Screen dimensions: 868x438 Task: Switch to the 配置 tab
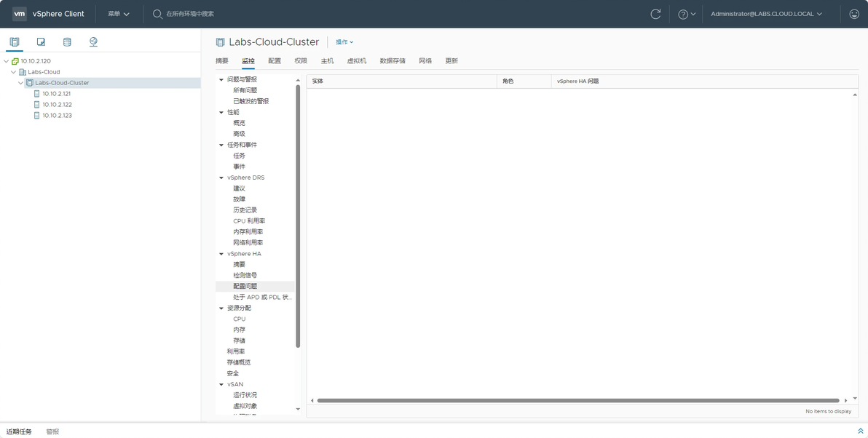[x=275, y=61]
